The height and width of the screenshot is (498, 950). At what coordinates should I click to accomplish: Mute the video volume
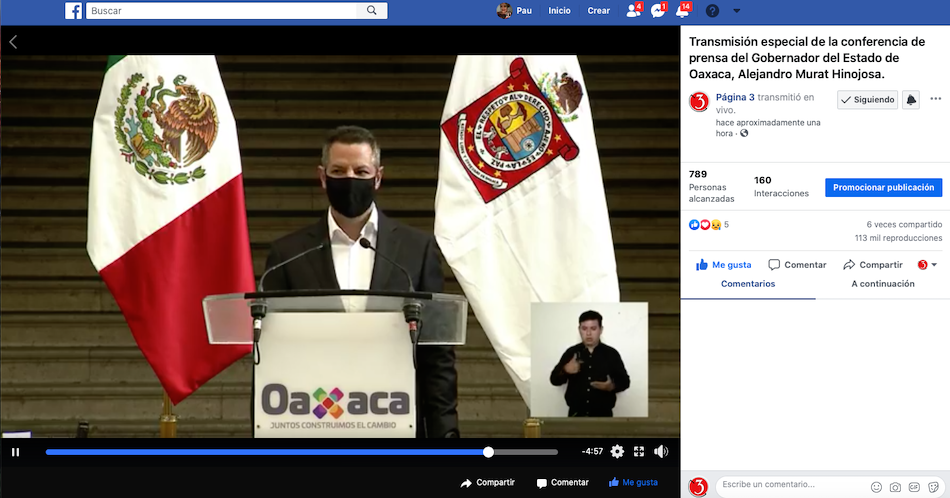coord(661,451)
